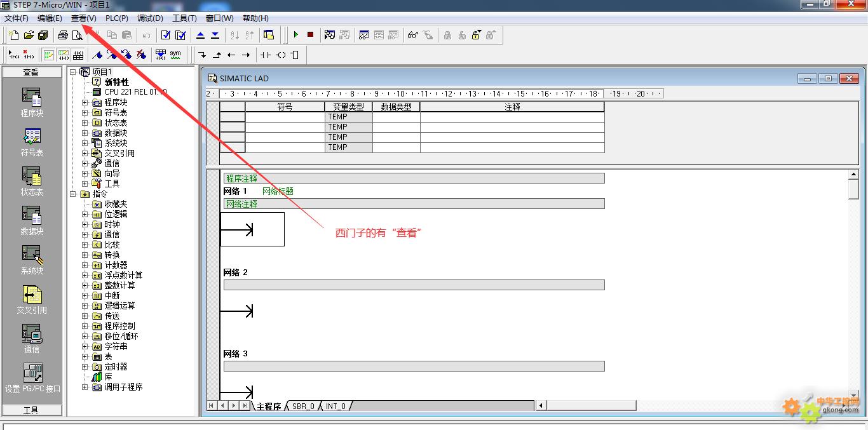This screenshot has width=868, height=430.
Task: Download the program to the PLC
Action: tap(215, 35)
